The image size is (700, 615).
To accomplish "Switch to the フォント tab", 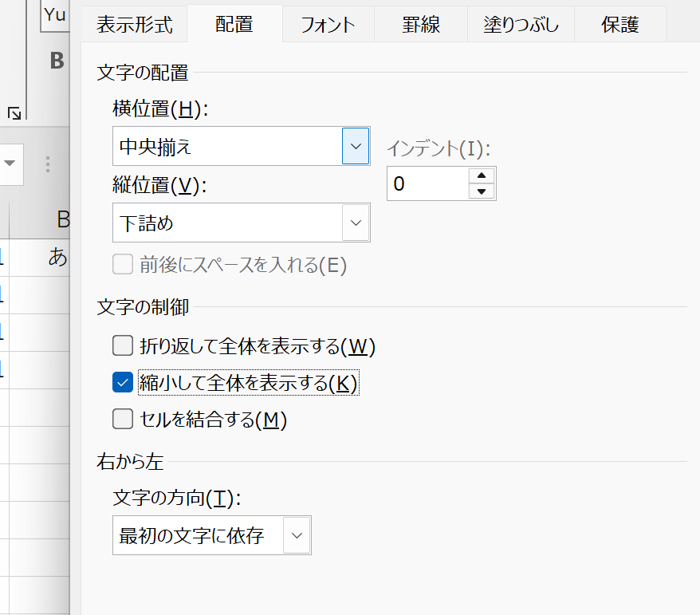I will 328,25.
